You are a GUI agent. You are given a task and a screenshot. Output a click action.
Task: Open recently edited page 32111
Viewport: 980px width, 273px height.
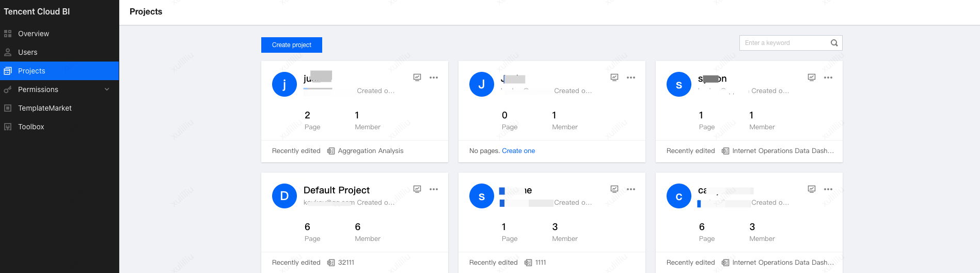(346, 263)
